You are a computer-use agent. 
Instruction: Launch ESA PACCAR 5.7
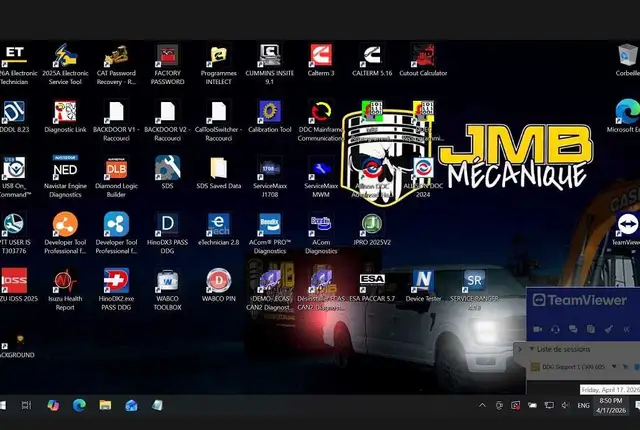(372, 285)
